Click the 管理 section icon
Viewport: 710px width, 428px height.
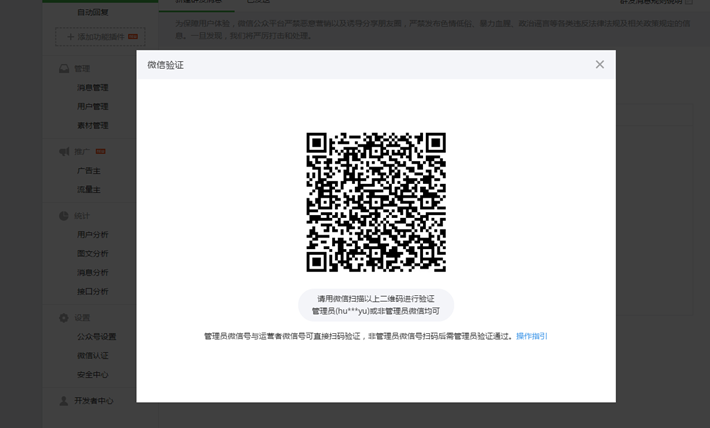click(64, 68)
